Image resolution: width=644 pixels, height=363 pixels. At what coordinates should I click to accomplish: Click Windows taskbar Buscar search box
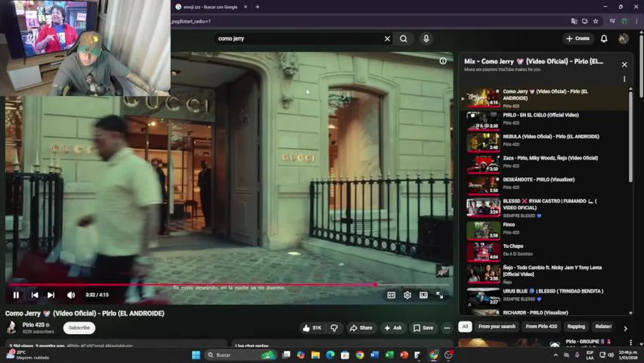click(241, 355)
